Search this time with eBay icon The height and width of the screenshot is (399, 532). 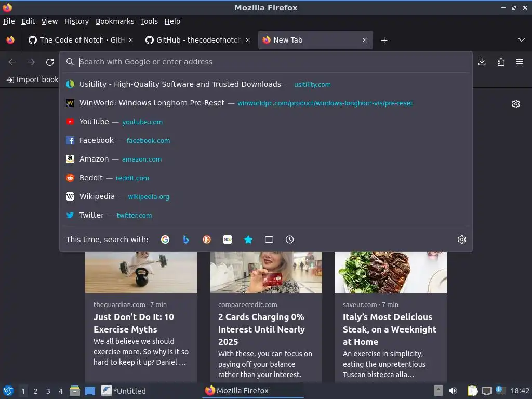tap(228, 240)
